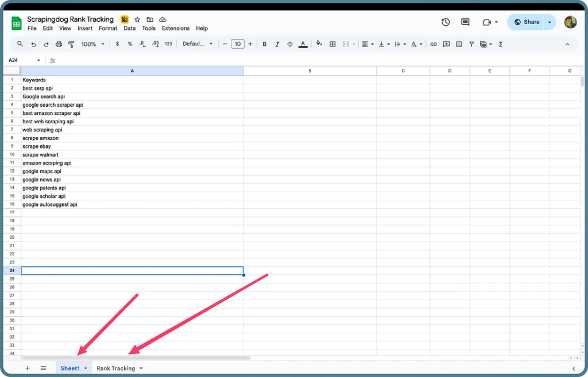588x377 pixels.
Task: Toggle bold formatting
Action: 264,44
